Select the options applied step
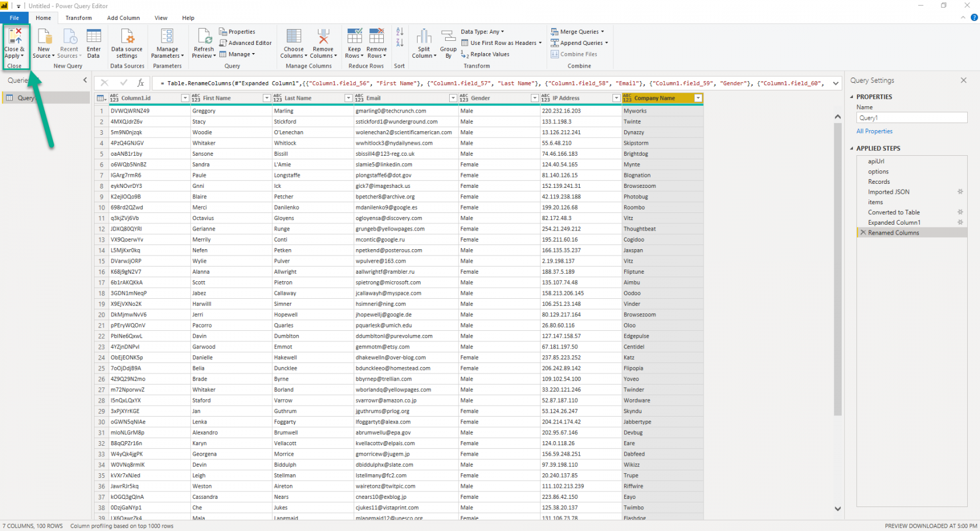Screen dimensions: 980x531 (x=912, y=172)
